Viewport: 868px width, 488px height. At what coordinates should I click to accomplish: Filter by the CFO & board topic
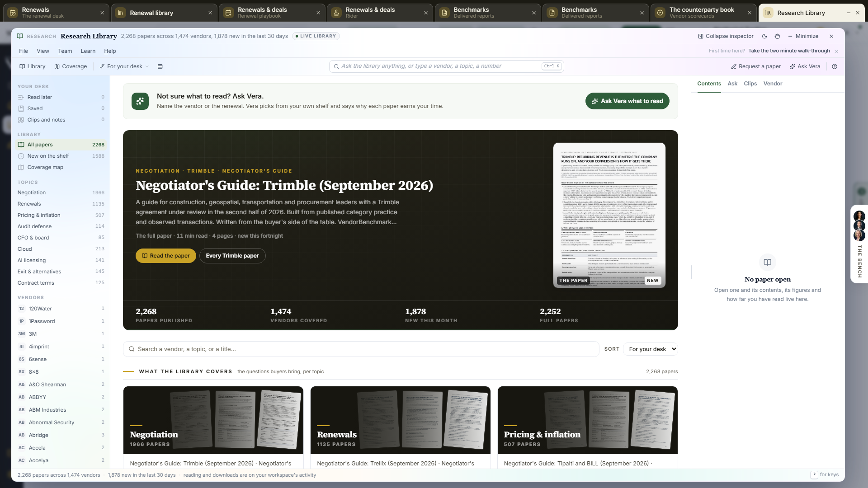tap(61, 238)
